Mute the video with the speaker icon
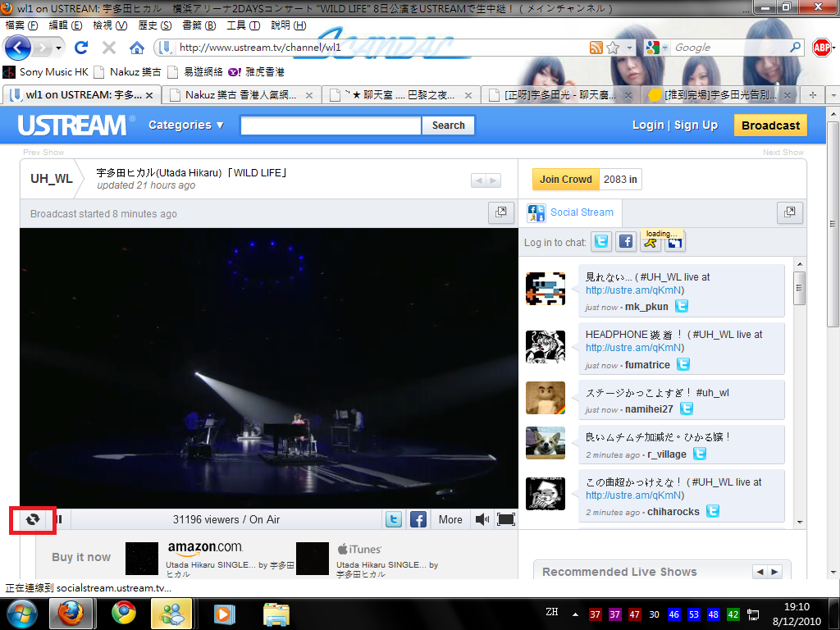 click(x=482, y=519)
